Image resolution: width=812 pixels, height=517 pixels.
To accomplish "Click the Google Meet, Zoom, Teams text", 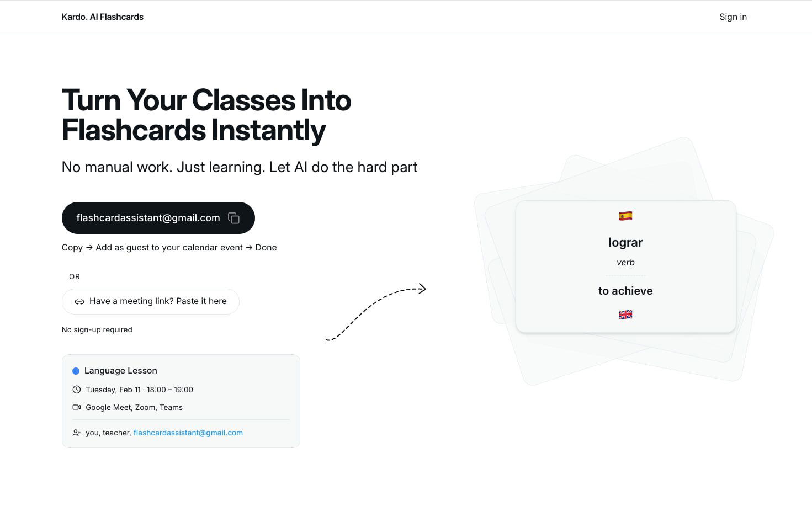I will click(134, 407).
